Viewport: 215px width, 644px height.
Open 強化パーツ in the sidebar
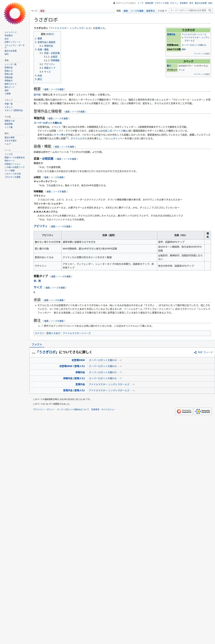coord(10,87)
